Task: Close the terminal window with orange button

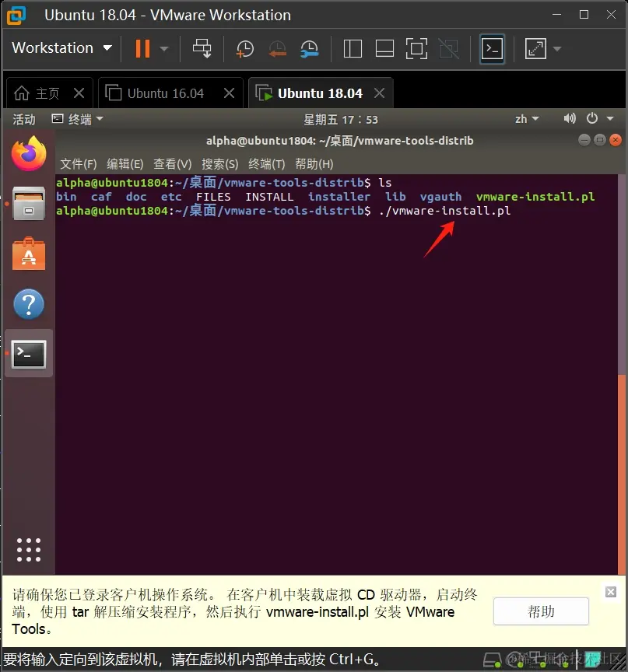Action: pyautogui.click(x=615, y=140)
